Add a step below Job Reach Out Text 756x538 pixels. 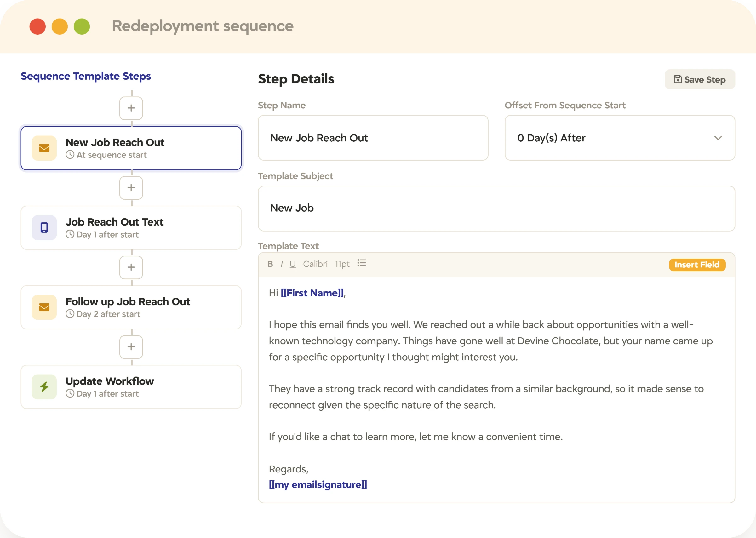coord(131,267)
